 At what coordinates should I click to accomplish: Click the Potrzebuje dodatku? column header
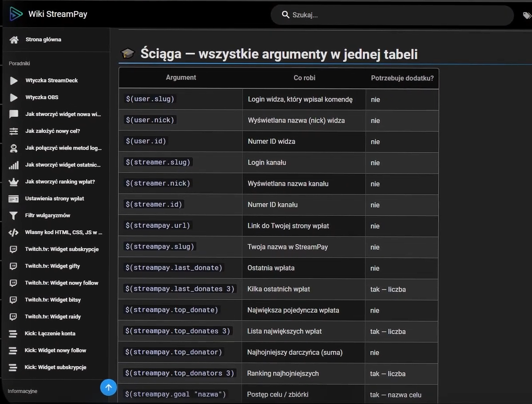pos(402,78)
